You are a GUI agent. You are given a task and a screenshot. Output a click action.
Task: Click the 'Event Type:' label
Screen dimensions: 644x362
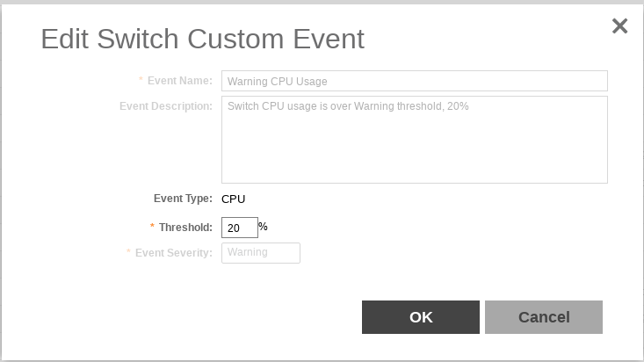click(183, 199)
